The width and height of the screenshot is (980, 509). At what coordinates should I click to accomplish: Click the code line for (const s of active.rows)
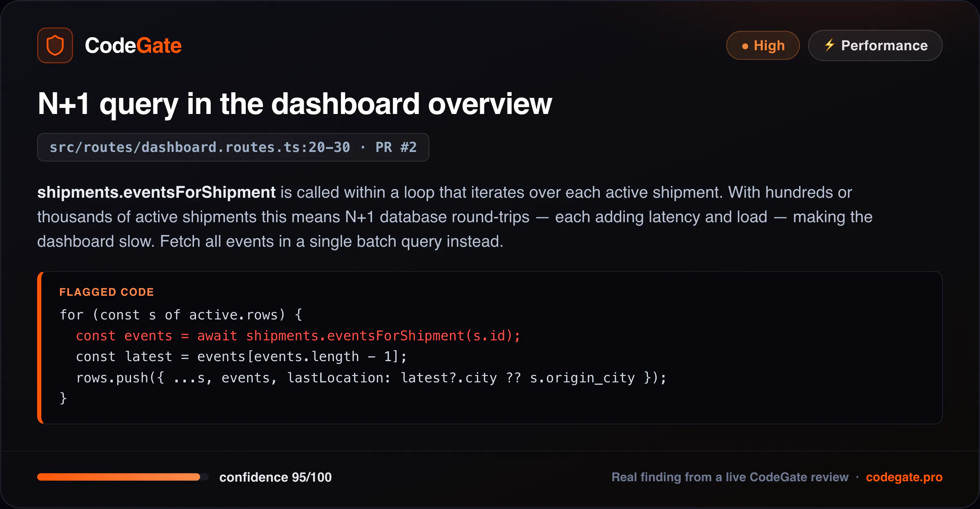[181, 315]
